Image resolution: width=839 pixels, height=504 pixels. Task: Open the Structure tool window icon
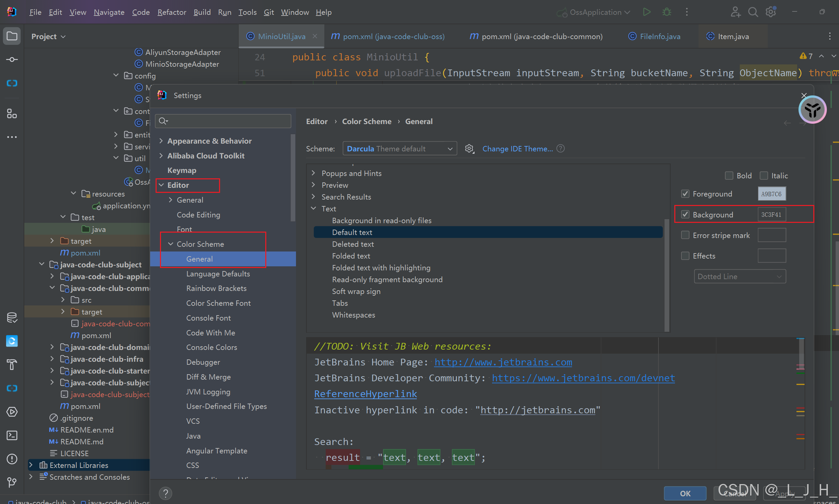click(x=12, y=114)
